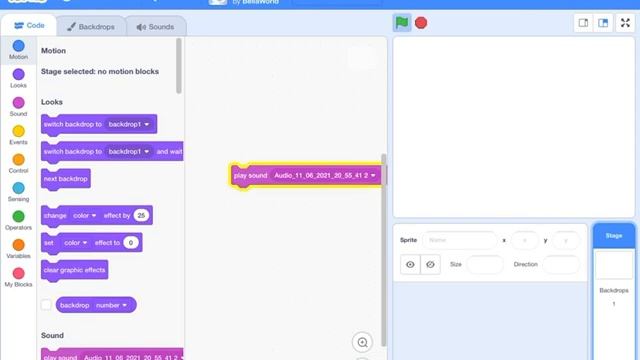Select the stage backdrop thumbnail
The width and height of the screenshot is (640, 360).
coord(614,265)
